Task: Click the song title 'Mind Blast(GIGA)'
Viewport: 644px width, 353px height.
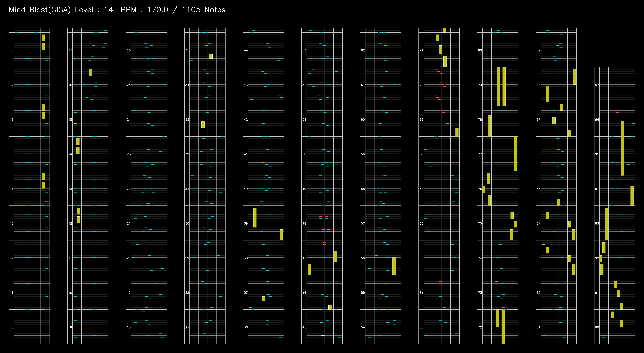Action: (40, 10)
